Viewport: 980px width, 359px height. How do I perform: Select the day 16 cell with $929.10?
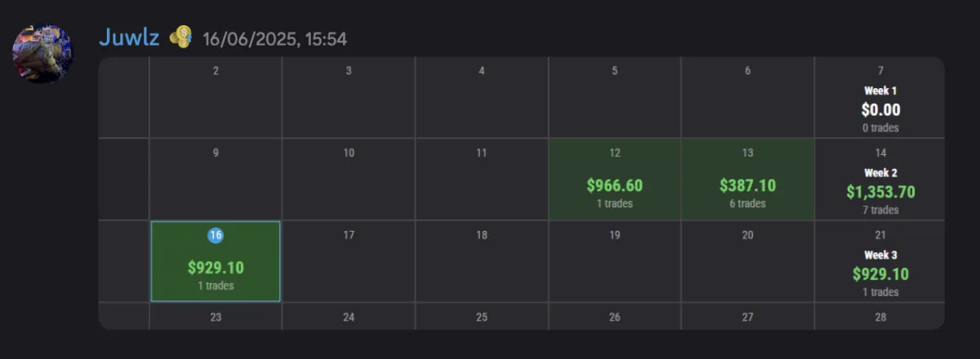(x=216, y=261)
